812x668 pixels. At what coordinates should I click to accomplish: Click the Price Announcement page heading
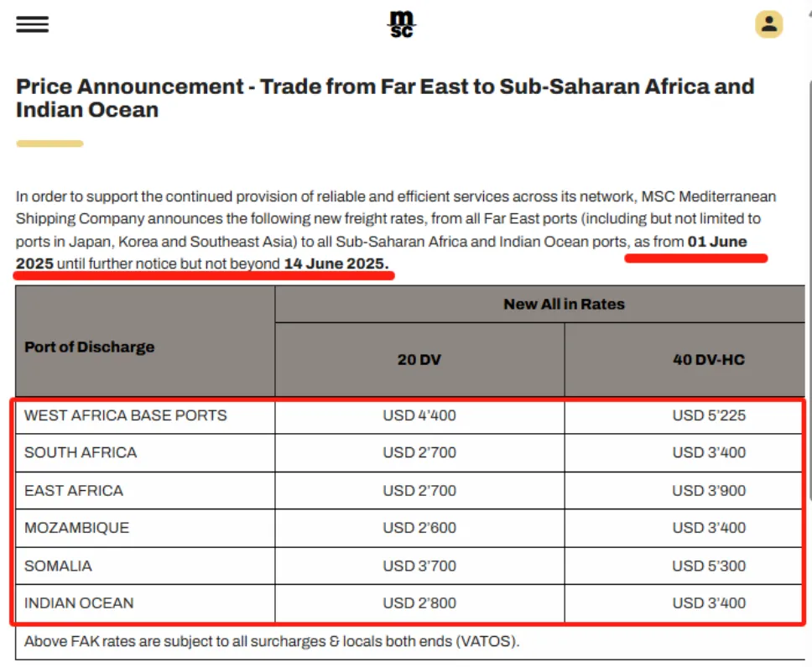(x=385, y=98)
